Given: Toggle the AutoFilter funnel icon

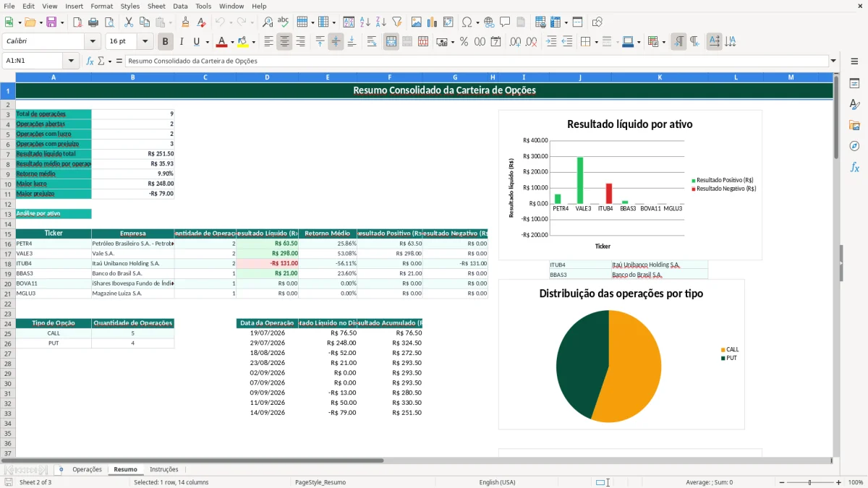Looking at the screenshot, I should (396, 22).
